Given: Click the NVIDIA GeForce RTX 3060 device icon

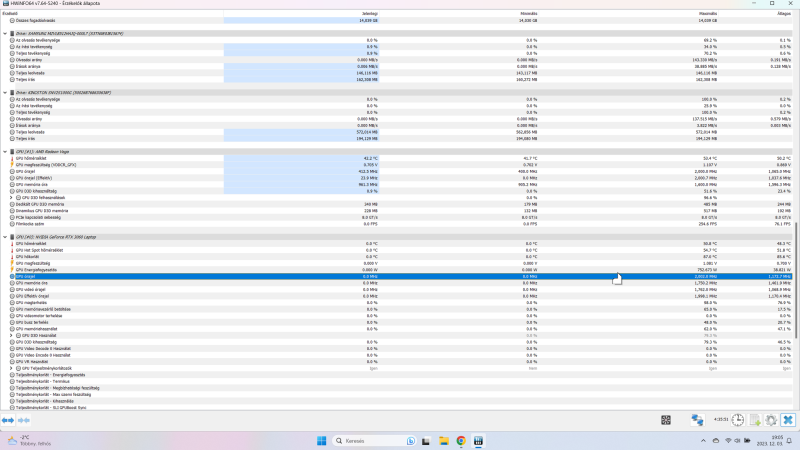Looking at the screenshot, I should tap(12, 237).
